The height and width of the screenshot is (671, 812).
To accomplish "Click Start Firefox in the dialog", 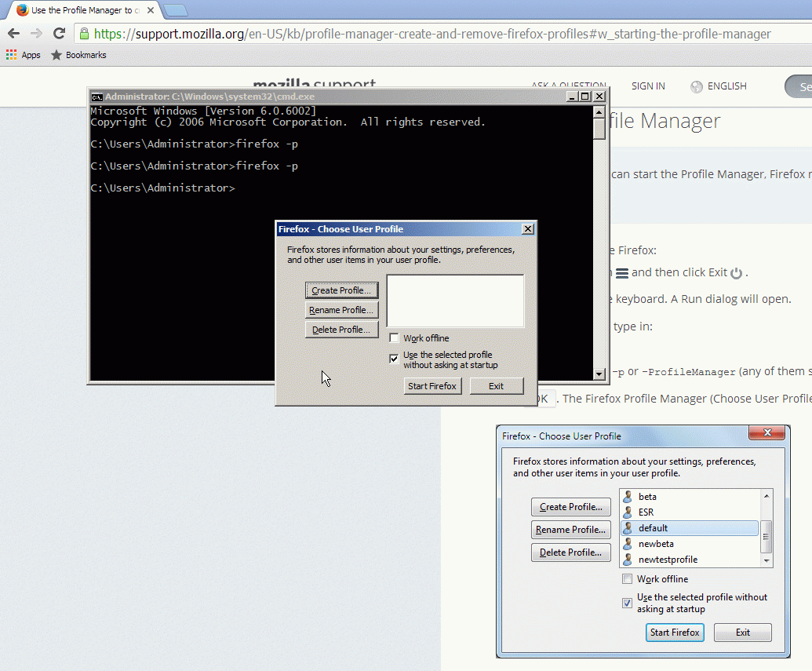I will (432, 386).
